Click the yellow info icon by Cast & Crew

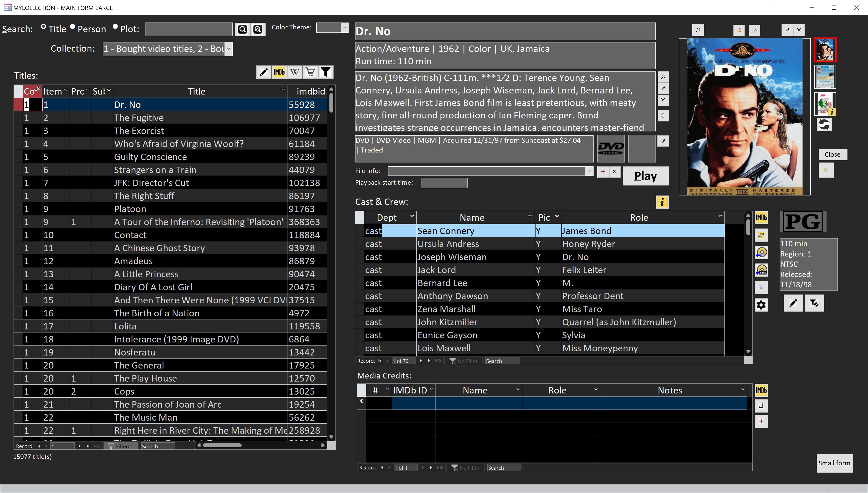[662, 202]
